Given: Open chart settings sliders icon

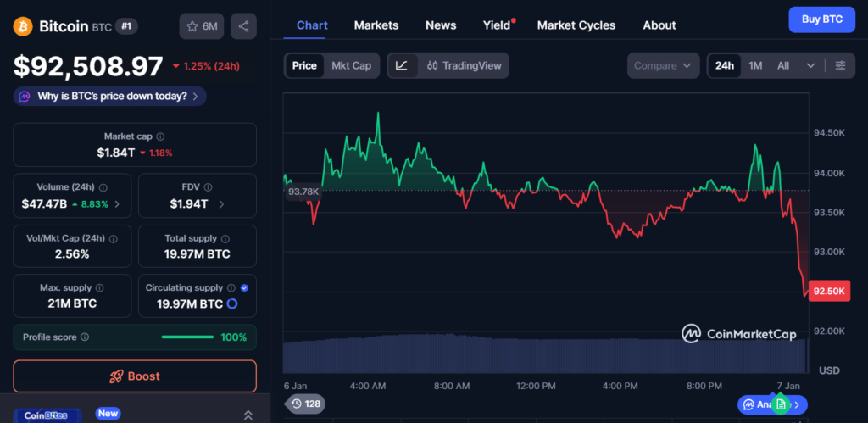Looking at the screenshot, I should 840,65.
